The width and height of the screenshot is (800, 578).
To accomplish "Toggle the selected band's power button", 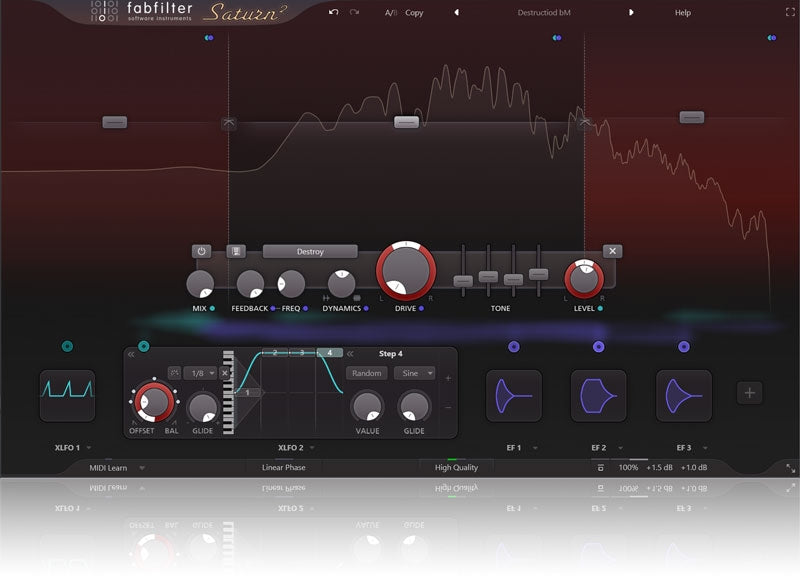I will coord(202,251).
